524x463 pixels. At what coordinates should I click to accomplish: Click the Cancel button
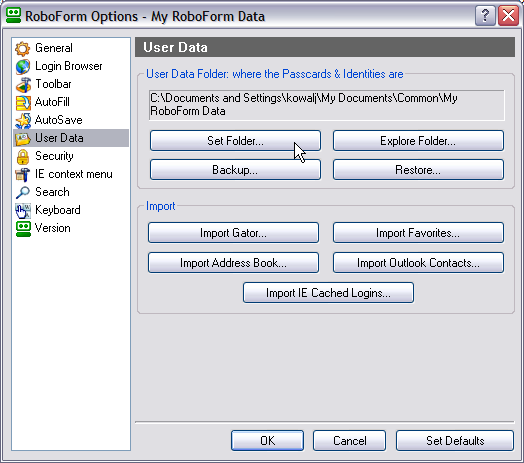pyautogui.click(x=350, y=441)
